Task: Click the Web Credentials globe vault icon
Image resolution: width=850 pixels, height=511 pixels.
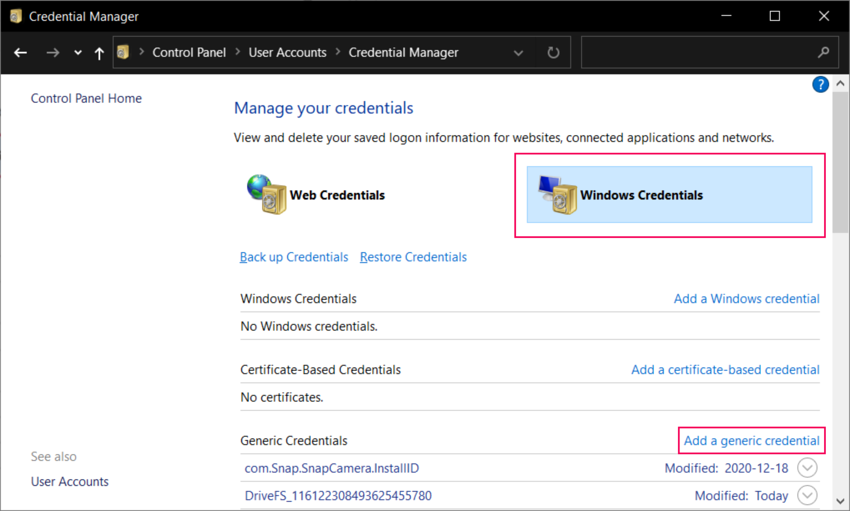Action: click(265, 195)
